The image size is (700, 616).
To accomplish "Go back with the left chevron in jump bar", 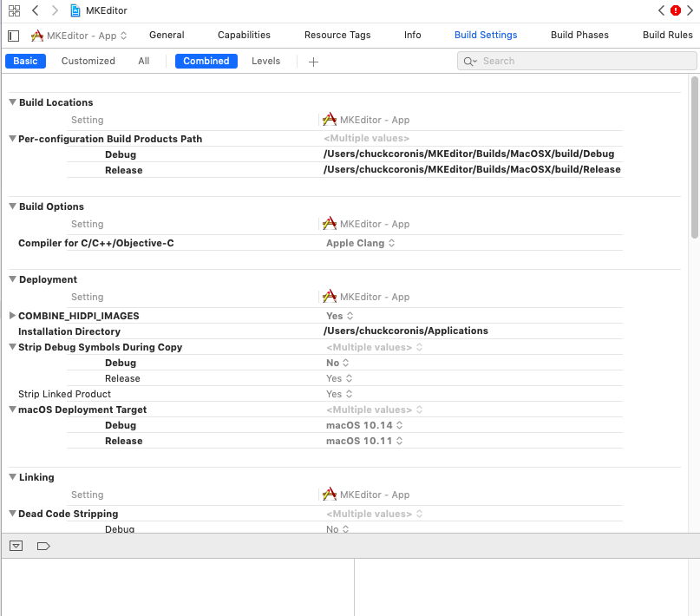I will pos(36,10).
